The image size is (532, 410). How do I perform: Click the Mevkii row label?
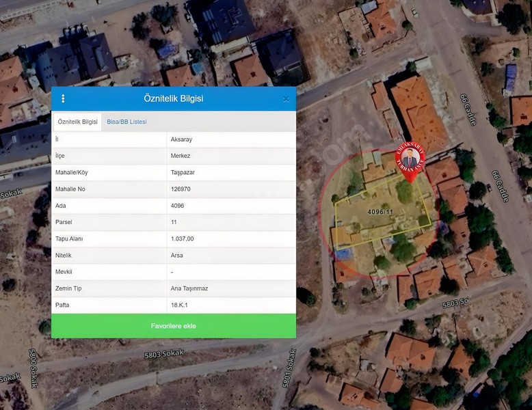pos(64,272)
